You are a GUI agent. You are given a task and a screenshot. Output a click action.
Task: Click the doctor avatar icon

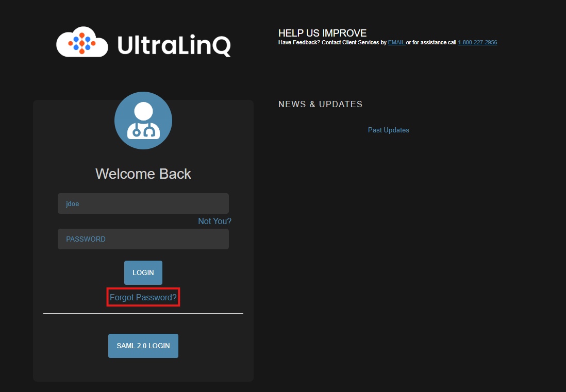tap(143, 121)
